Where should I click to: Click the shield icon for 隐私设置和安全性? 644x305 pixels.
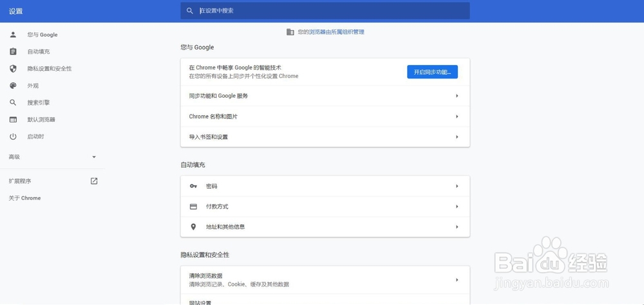tap(13, 69)
